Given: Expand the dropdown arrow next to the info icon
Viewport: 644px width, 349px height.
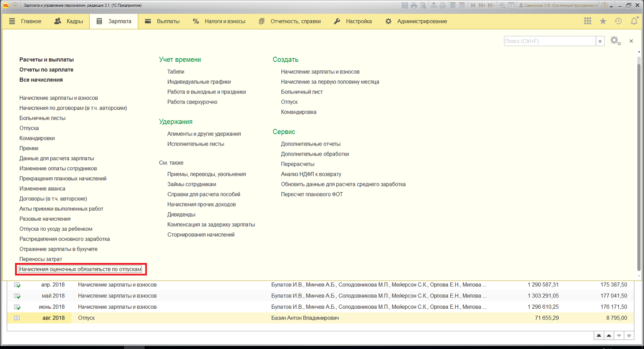Looking at the screenshot, I should [x=611, y=7].
